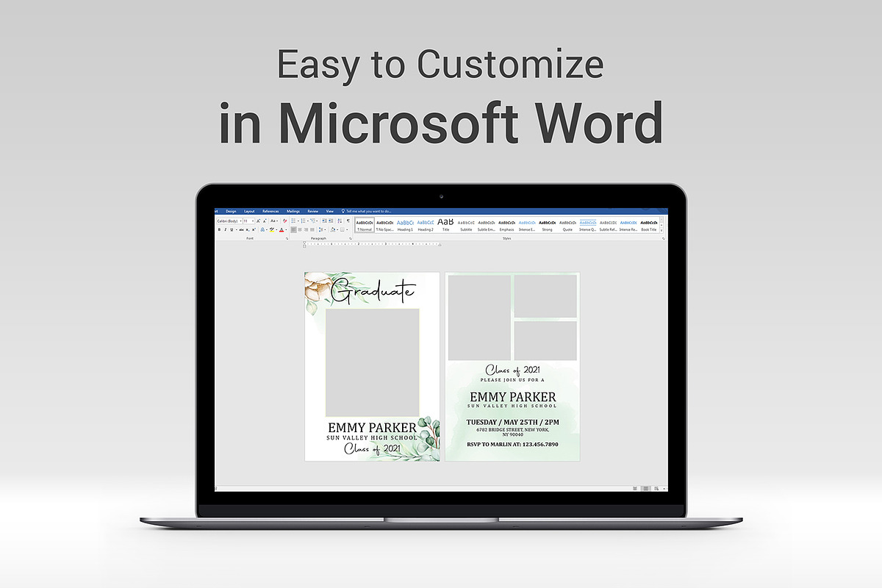This screenshot has width=882, height=588.
Task: Apply red font color
Action: click(282, 230)
